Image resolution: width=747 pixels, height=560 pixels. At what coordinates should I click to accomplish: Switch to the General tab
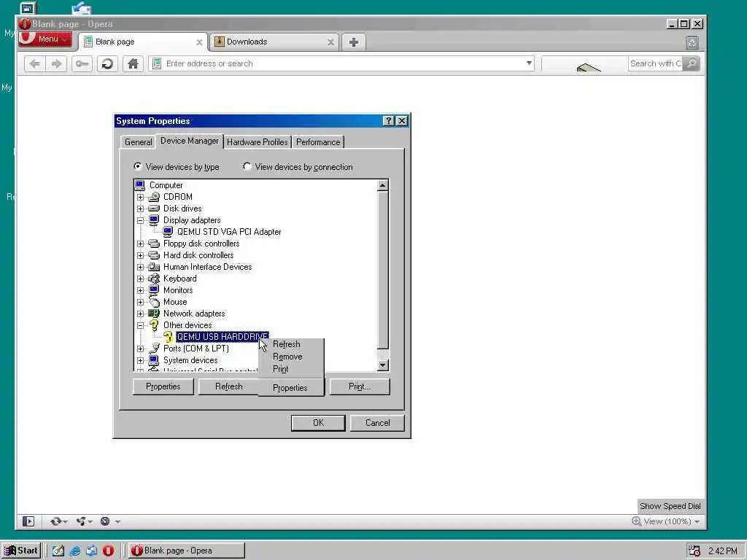pyautogui.click(x=138, y=142)
